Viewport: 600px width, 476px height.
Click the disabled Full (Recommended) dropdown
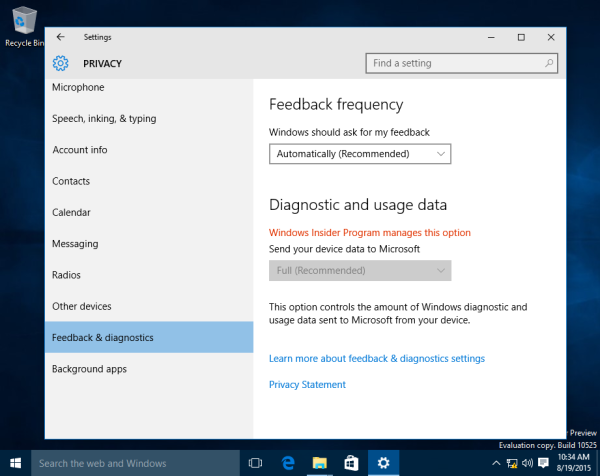pyautogui.click(x=360, y=271)
